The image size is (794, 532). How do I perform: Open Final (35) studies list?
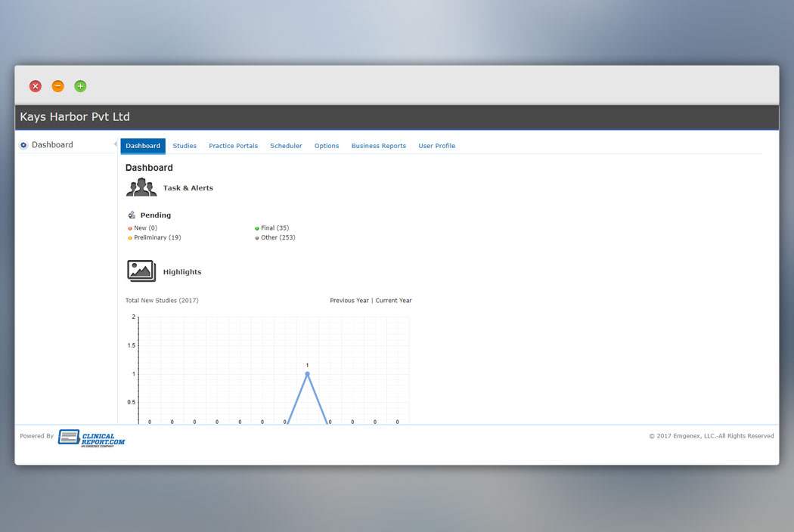[x=275, y=227]
